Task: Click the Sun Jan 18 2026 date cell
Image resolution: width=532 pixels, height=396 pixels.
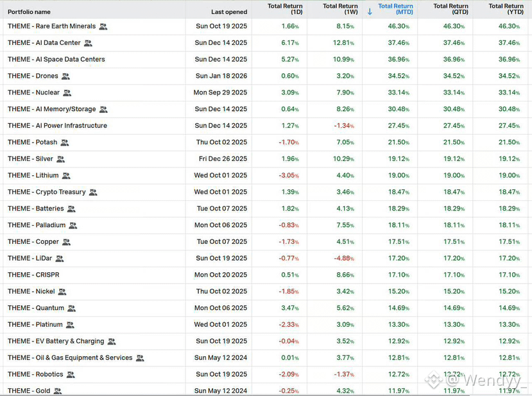Action: click(221, 76)
